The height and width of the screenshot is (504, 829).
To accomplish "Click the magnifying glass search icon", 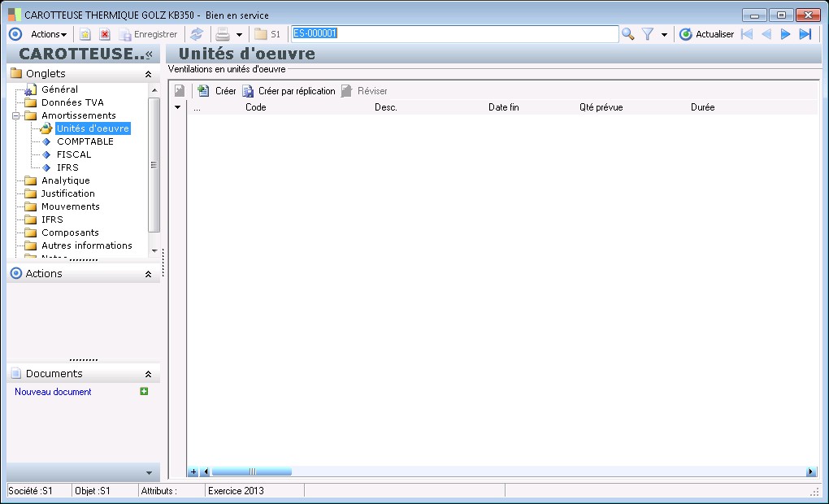I will (627, 34).
